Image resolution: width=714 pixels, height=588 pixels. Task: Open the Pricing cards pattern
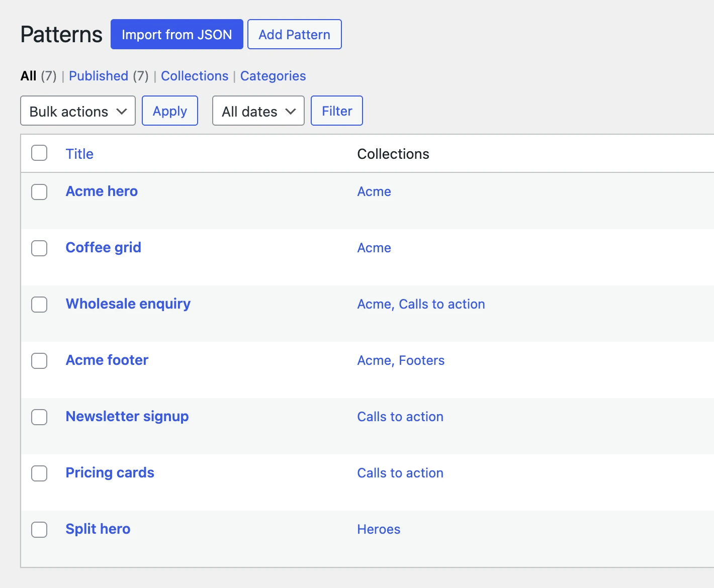tap(110, 473)
